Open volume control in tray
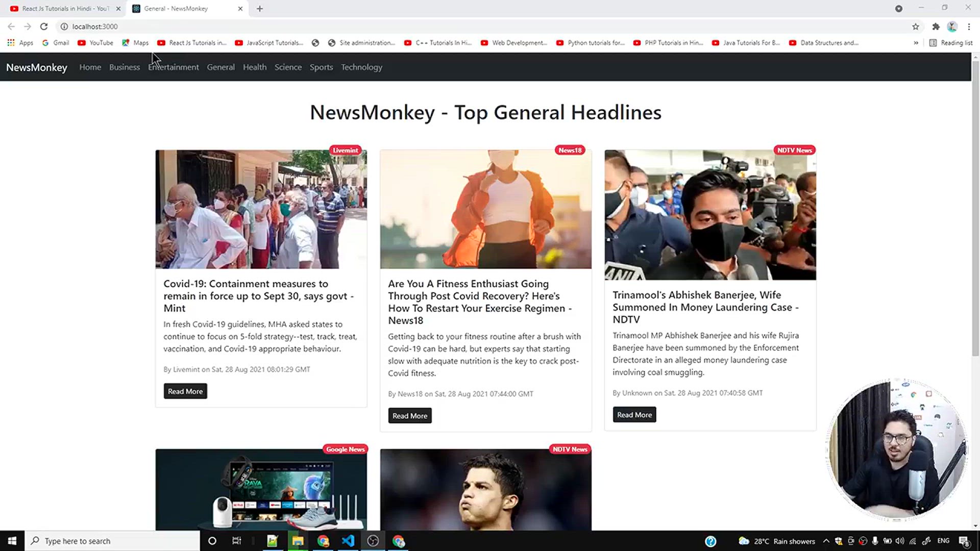980x551 pixels. 900,541
